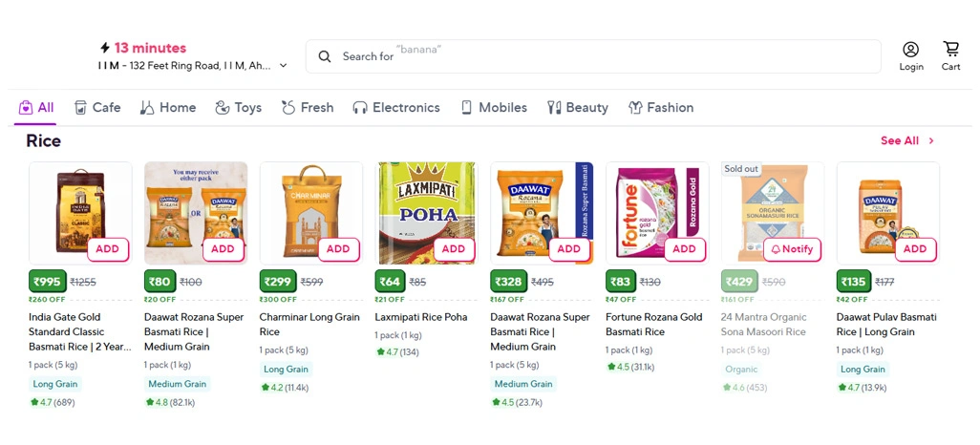The image size is (980, 445).
Task: Select the Electronics headphones icon
Action: pos(360,108)
